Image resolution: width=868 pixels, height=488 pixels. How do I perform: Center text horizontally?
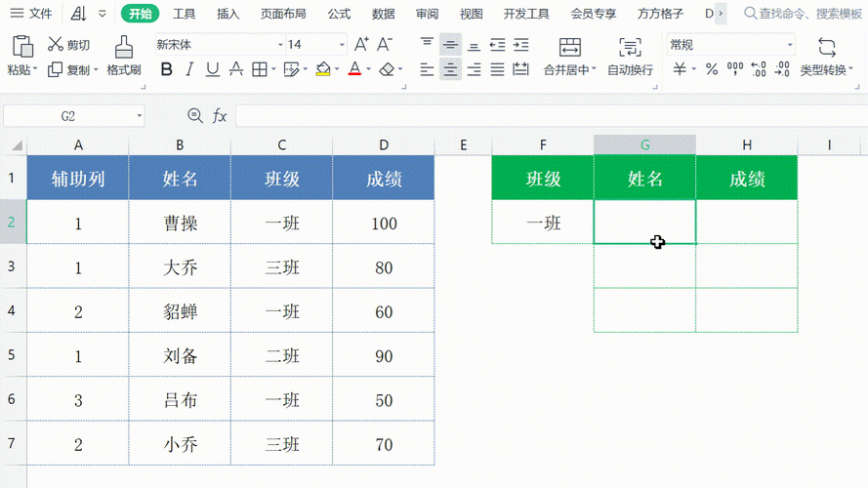point(451,69)
